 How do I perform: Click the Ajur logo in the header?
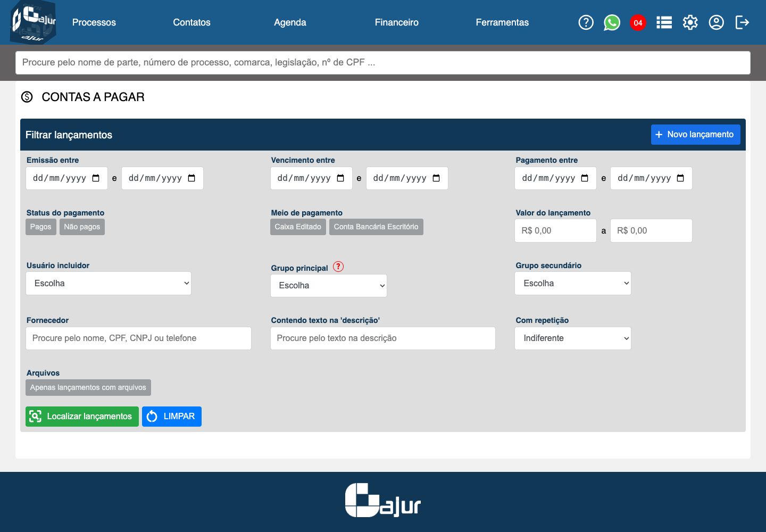point(33,22)
